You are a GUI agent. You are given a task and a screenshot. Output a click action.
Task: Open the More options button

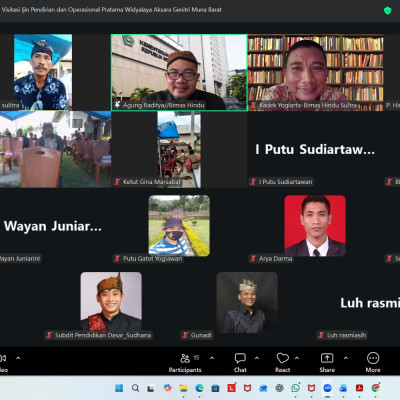[x=373, y=363]
